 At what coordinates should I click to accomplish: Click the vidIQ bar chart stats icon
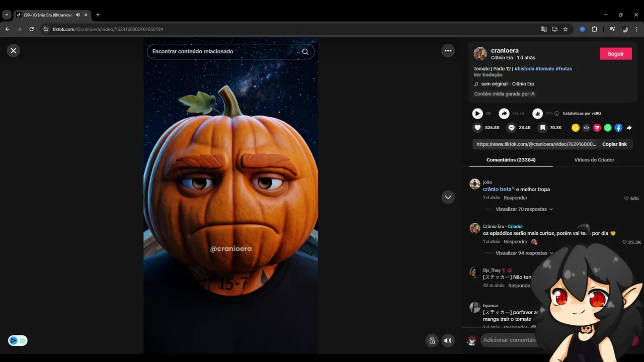538,114
